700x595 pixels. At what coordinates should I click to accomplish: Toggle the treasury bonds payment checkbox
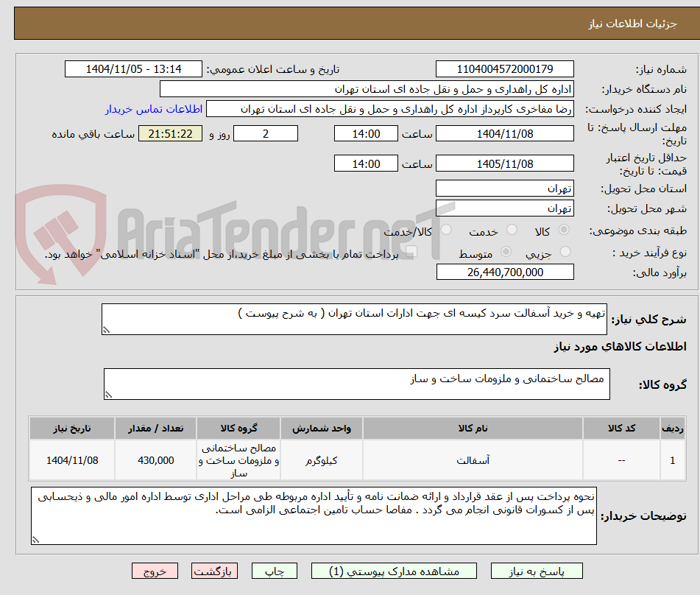coord(411,252)
